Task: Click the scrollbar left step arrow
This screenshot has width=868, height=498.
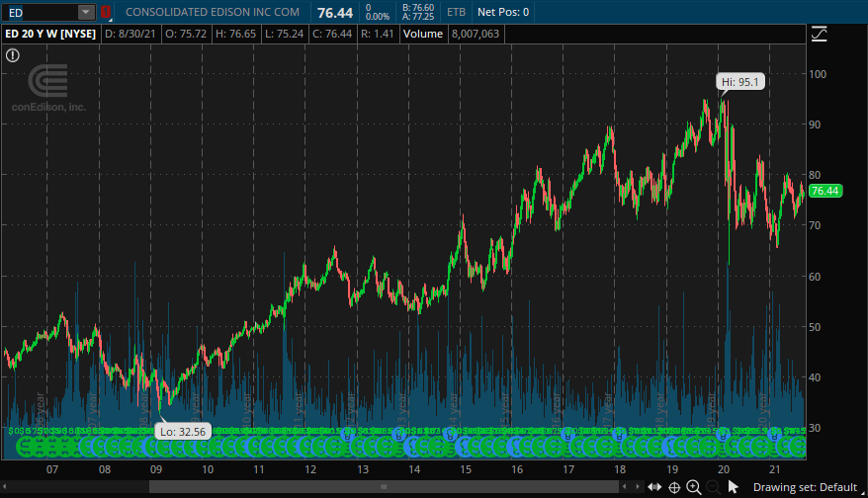Action: 625,487
